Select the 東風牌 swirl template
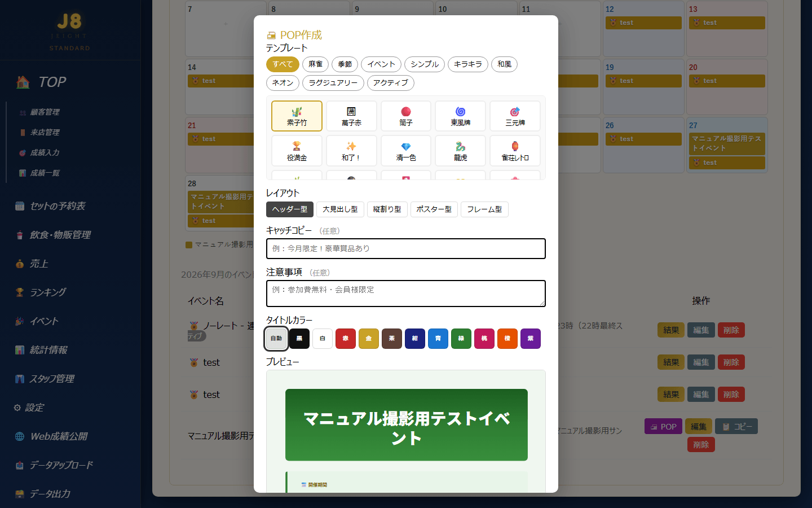812x508 pixels. coord(461,116)
